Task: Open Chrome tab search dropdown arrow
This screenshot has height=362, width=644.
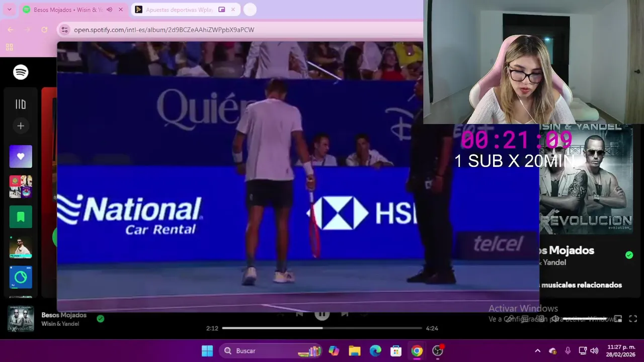Action: [9, 10]
